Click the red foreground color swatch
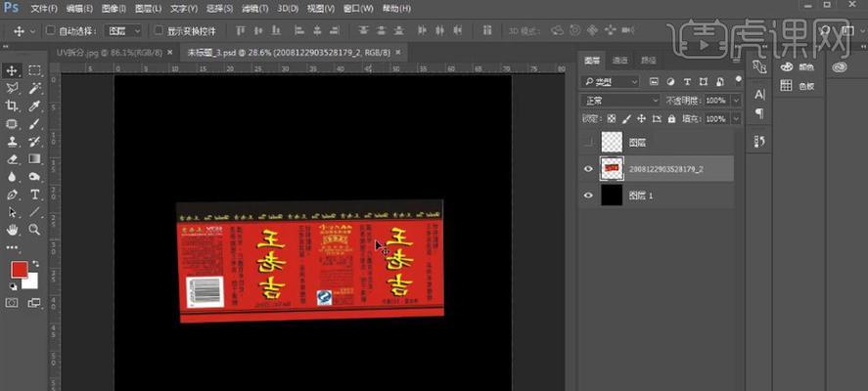Screen dimensions: 868x391 (19, 270)
